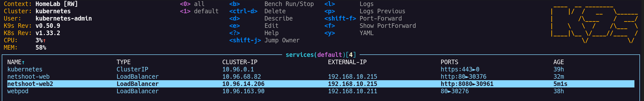644x101 pixels.
Task: Click the cluster IP 10.96.0.1
Action: 238,69
